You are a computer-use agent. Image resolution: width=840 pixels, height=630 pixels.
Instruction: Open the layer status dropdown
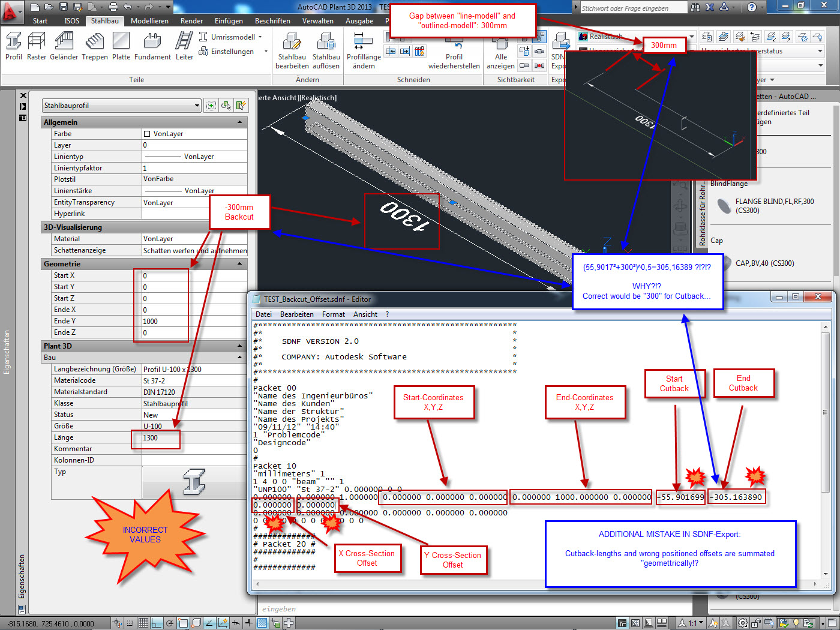820,51
